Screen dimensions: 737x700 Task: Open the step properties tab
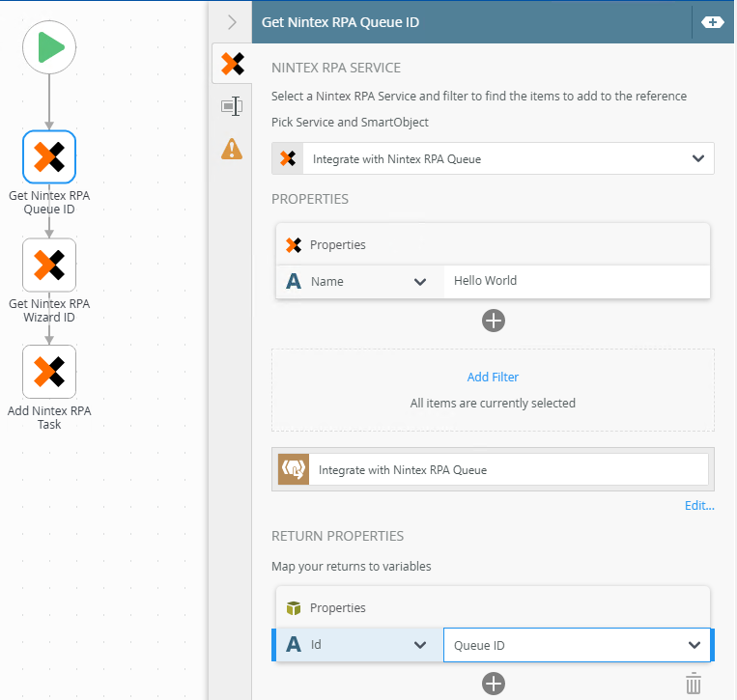pyautogui.click(x=232, y=106)
